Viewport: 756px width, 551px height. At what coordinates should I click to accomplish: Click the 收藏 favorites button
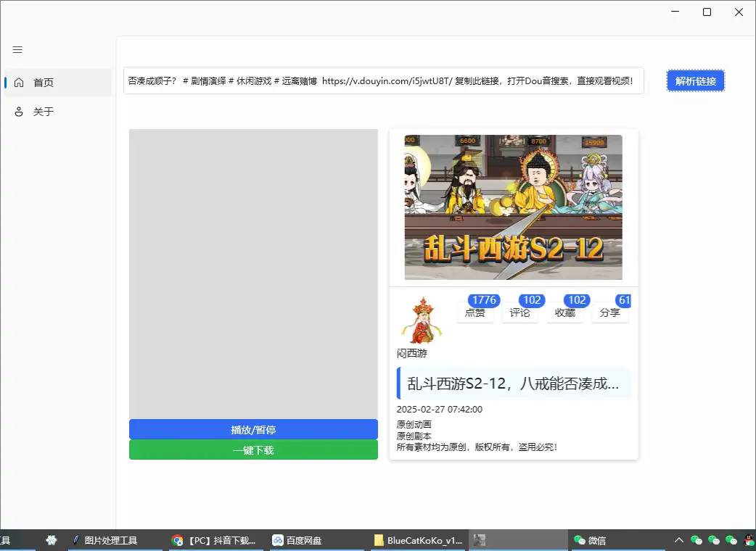tap(565, 312)
